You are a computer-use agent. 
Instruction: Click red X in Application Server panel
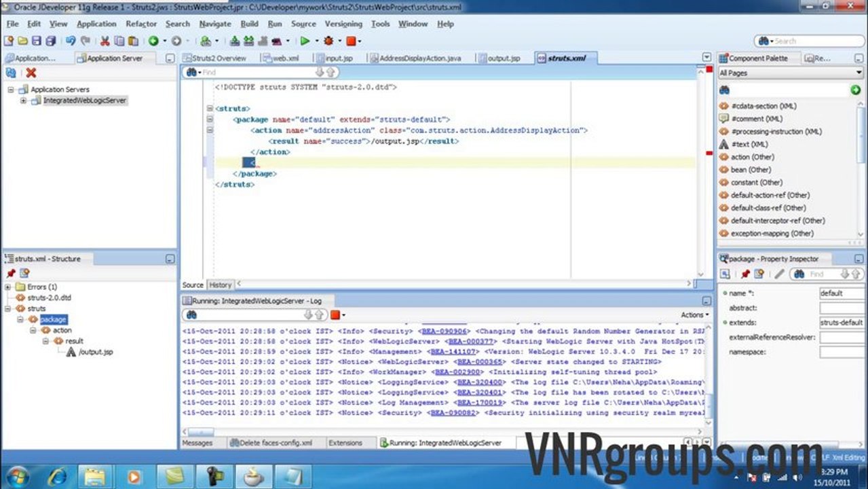pyautogui.click(x=31, y=73)
